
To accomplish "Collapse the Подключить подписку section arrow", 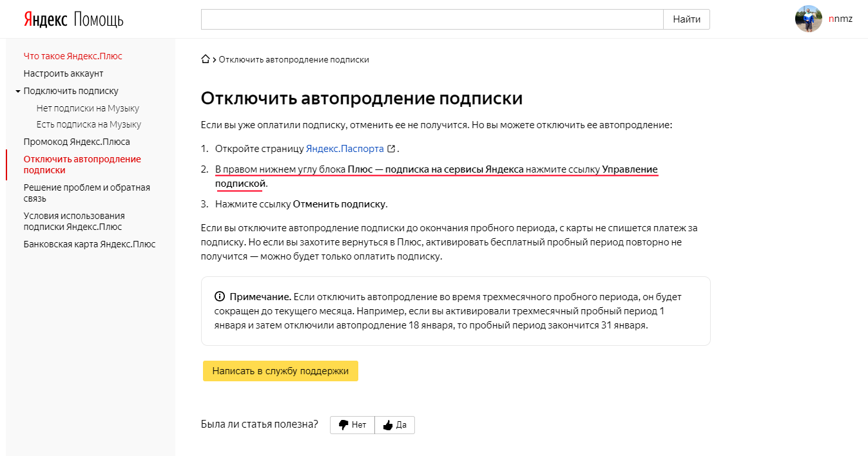I will pyautogui.click(x=18, y=91).
